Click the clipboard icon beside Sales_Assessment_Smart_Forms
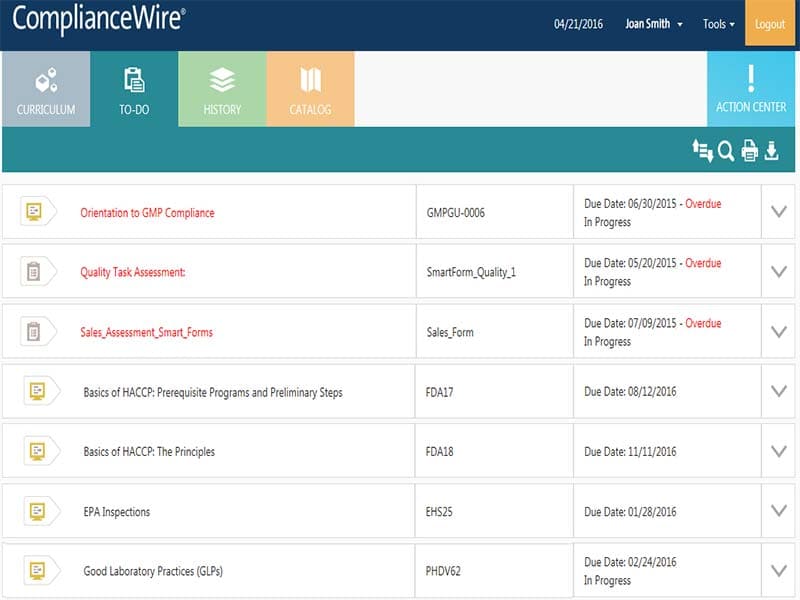 [37, 330]
